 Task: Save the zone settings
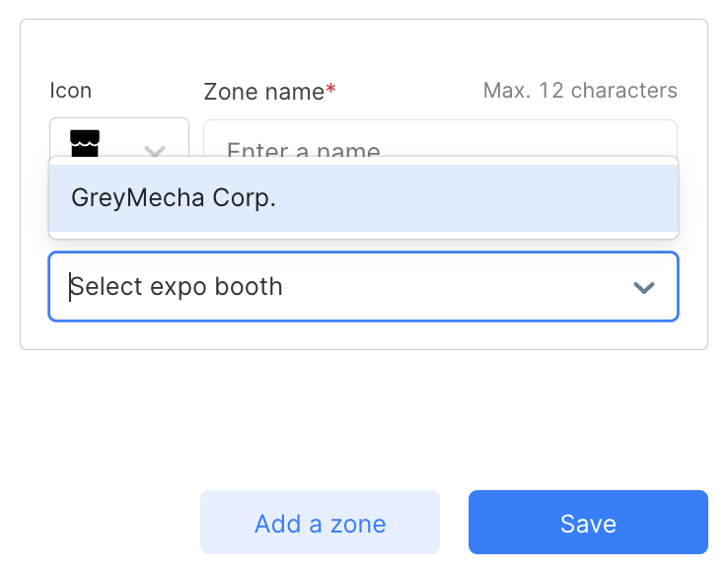[588, 523]
